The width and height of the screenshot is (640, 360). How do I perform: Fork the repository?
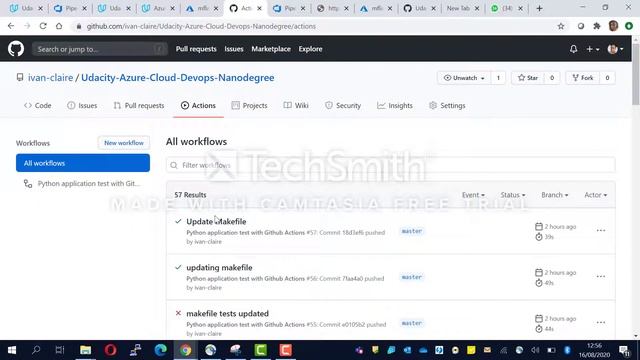[x=582, y=78]
